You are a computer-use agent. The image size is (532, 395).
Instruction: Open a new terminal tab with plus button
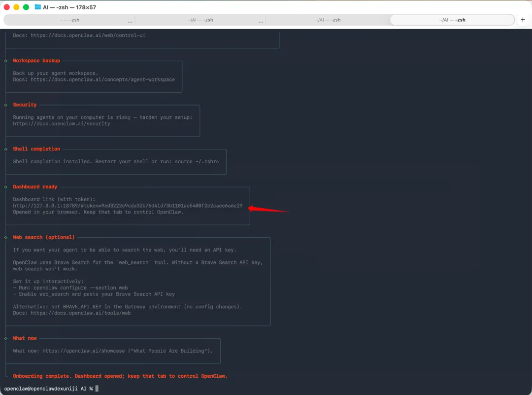pos(523,20)
